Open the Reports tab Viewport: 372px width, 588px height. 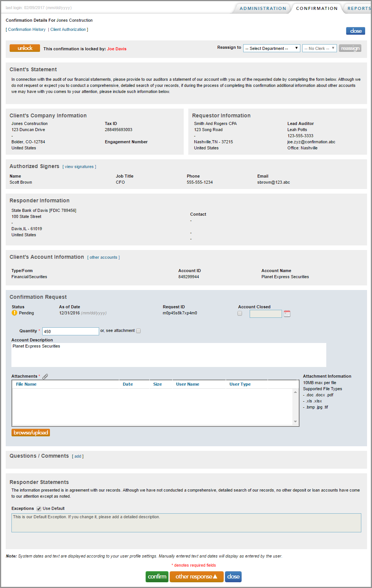[358, 8]
